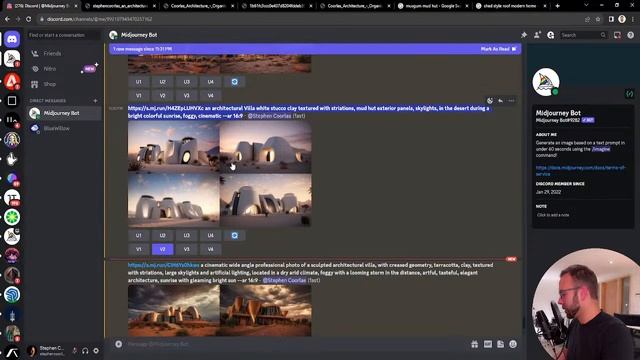Click V1 under the desert image grid
Image resolution: width=640 pixels, height=360 pixels.
(x=138, y=96)
